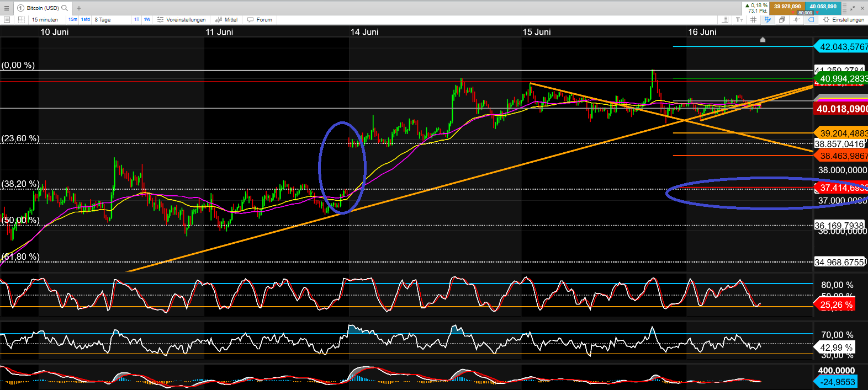This screenshot has height=390, width=868.
Task: Open the 8 Tage period dropdown
Action: [103, 20]
